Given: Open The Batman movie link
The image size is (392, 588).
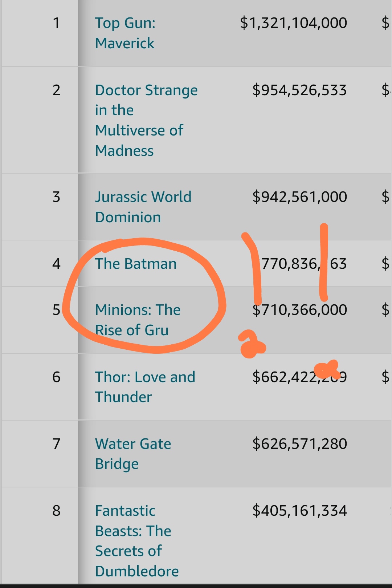Looking at the screenshot, I should (136, 264).
